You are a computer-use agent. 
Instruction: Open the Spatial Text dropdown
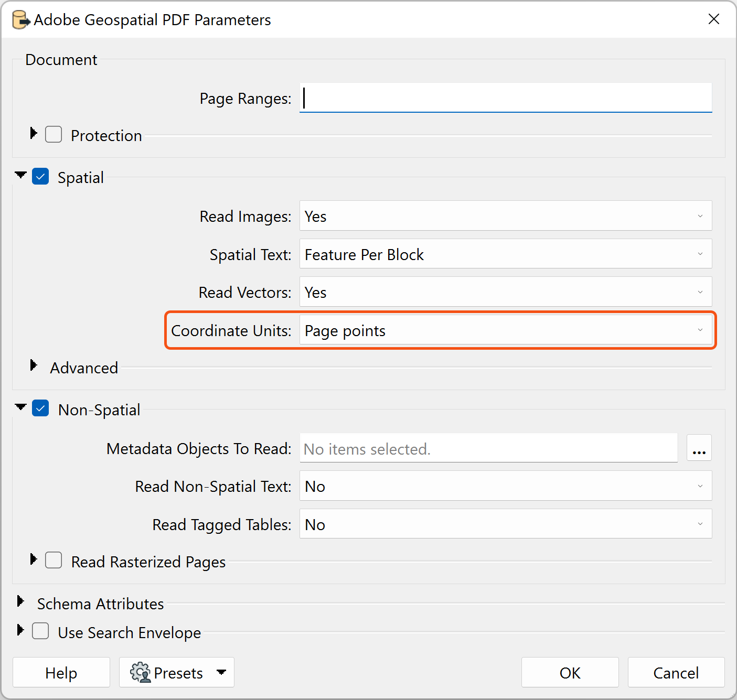506,254
